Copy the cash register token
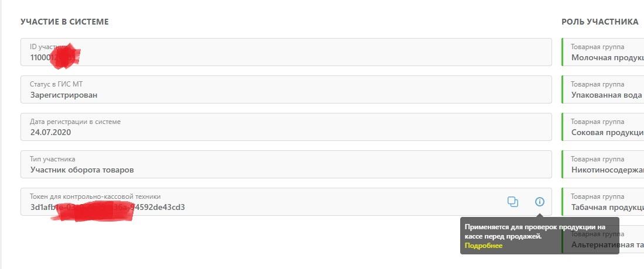The image size is (644, 269). (513, 202)
